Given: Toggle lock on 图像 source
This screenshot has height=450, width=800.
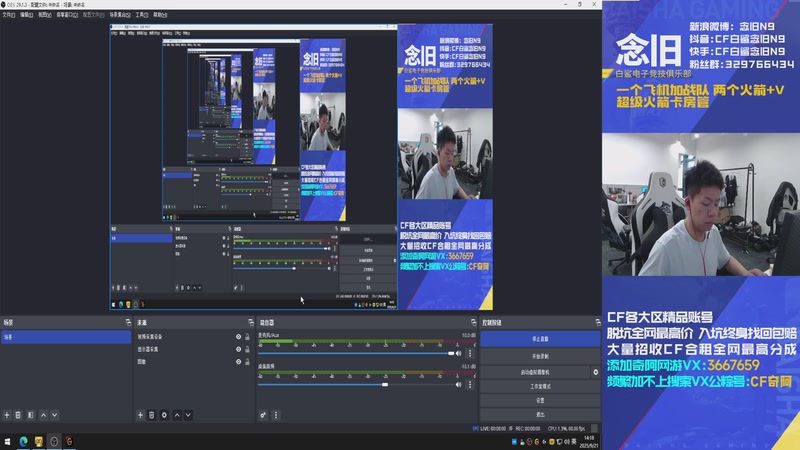Looking at the screenshot, I should pyautogui.click(x=247, y=362).
